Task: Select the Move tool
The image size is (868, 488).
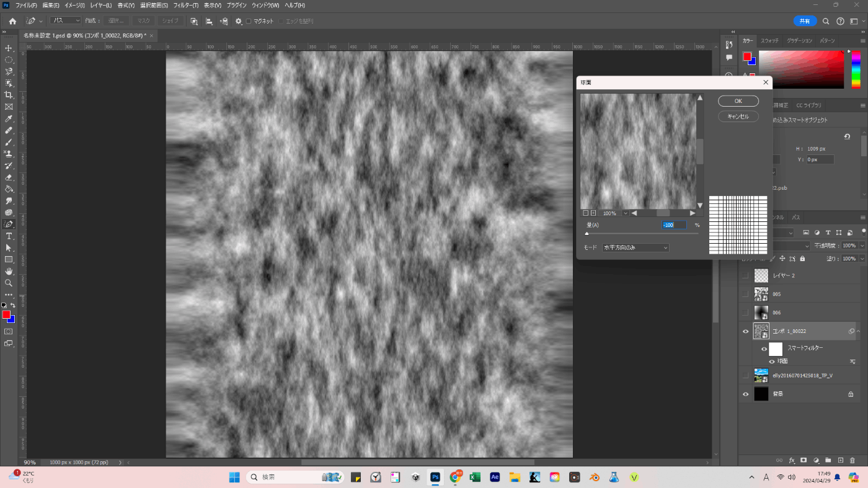Action: pyautogui.click(x=9, y=48)
